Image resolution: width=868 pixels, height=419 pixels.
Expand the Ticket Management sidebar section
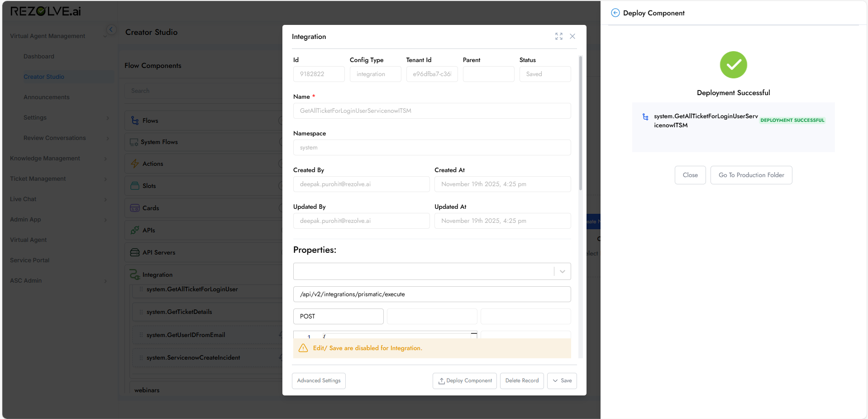pyautogui.click(x=105, y=179)
